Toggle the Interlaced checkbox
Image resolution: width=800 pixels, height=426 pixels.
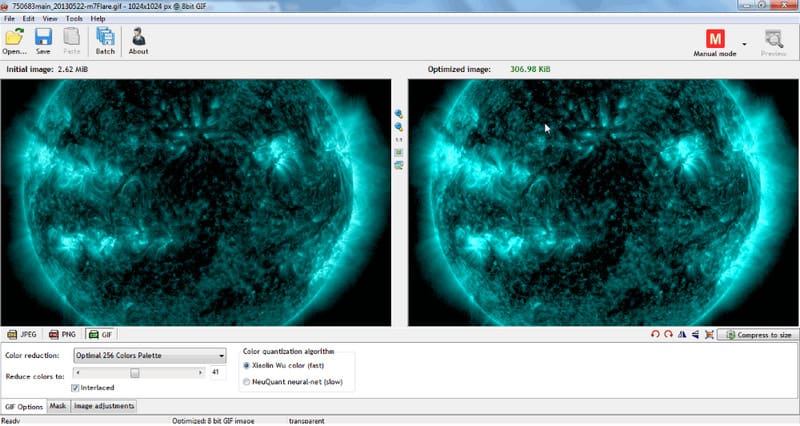[x=76, y=387]
